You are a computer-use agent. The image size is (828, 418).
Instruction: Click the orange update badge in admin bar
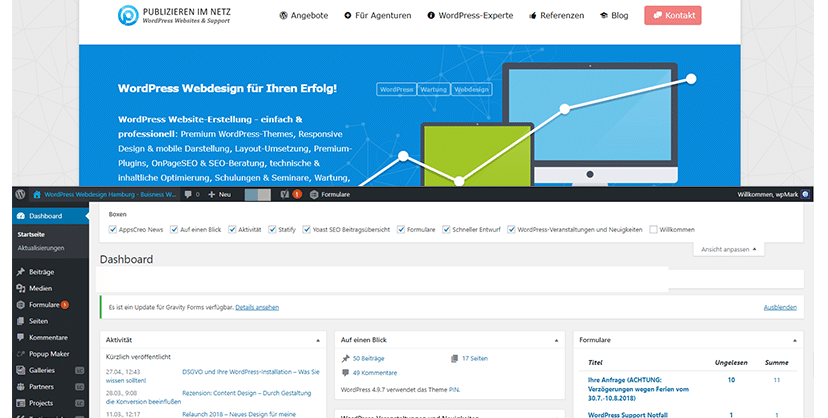tap(297, 194)
